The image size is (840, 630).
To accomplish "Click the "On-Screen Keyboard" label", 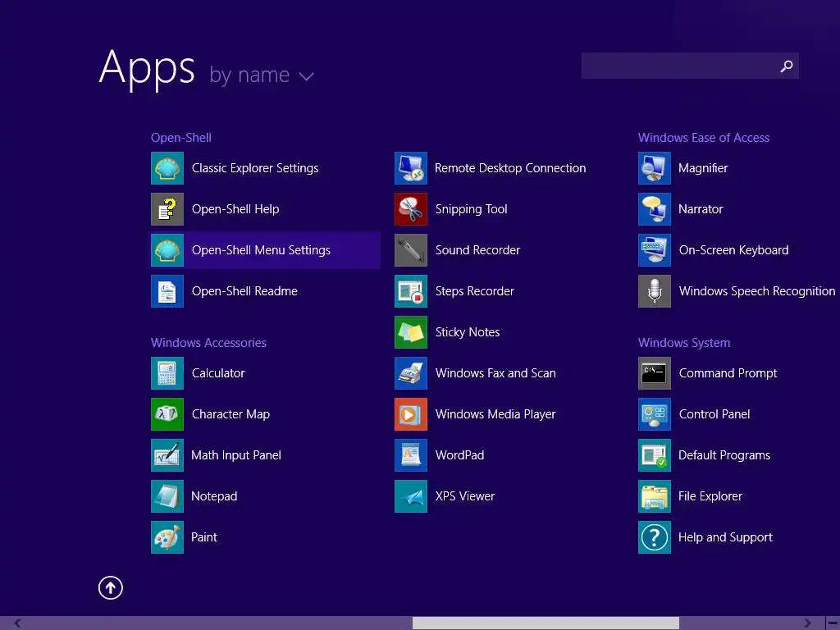I will click(733, 250).
